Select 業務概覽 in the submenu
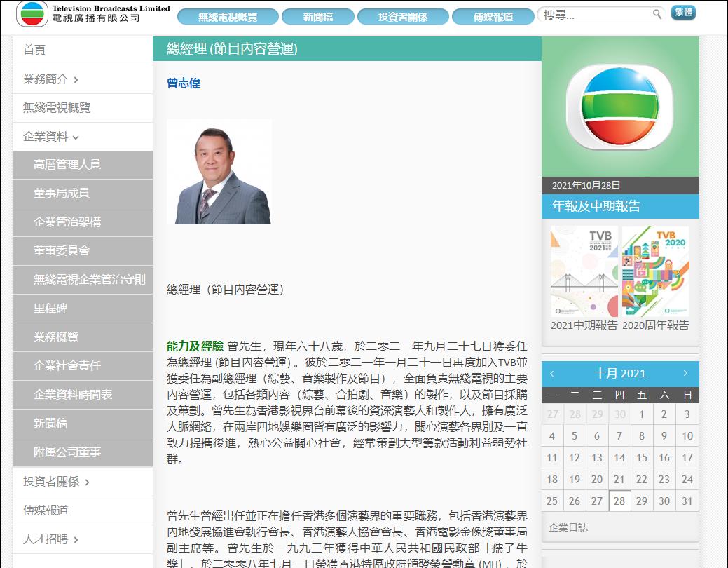The width and height of the screenshot is (728, 568). pyautogui.click(x=83, y=337)
